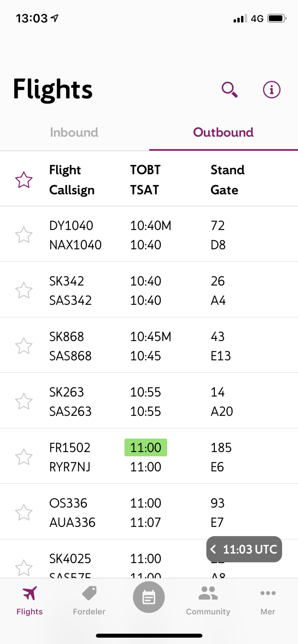Select the SK263 flight row
Viewport: 298px width, 644px height.
click(150, 402)
